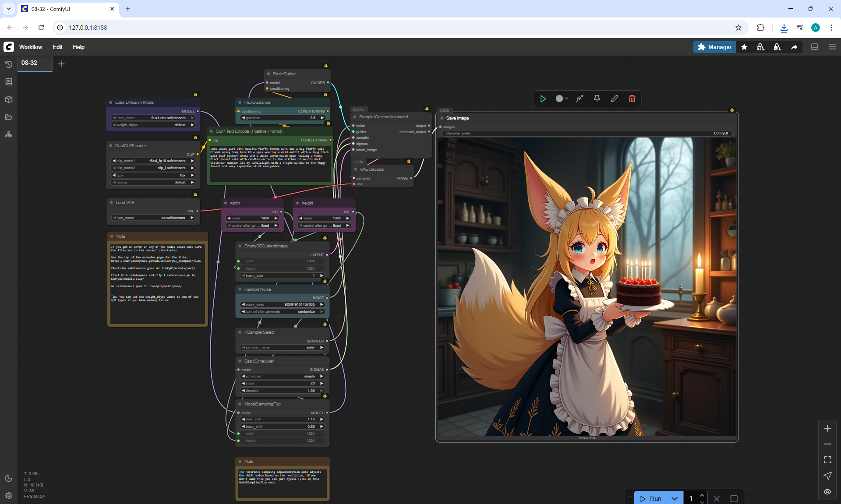Click the bypass node arrow icon

coord(580,99)
